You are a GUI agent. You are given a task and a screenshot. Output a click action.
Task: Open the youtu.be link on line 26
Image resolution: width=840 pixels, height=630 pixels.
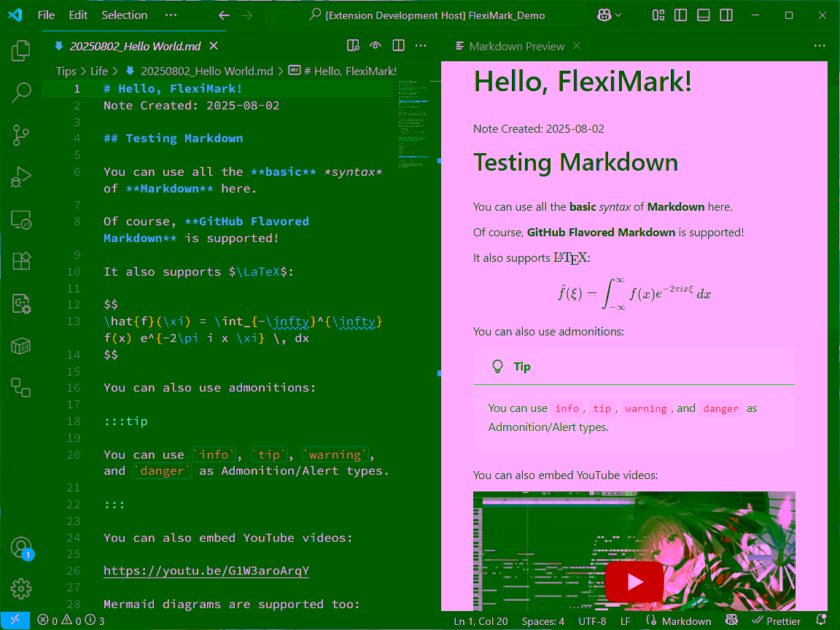pos(206,571)
